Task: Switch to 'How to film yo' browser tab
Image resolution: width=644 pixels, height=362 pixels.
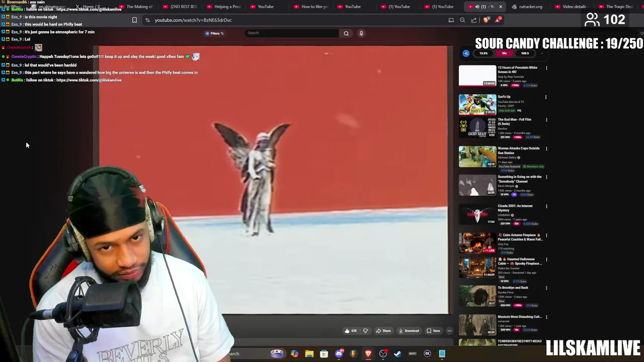Action: (311, 7)
